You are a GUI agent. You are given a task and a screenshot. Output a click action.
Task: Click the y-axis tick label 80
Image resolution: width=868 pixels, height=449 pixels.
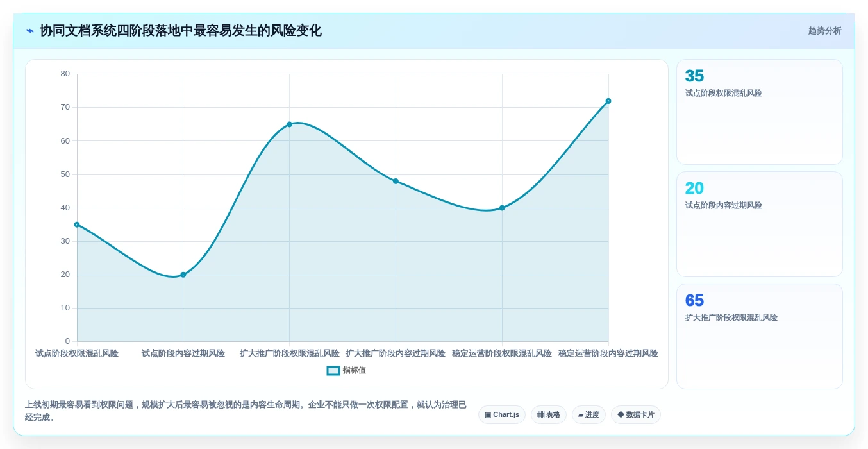[65, 74]
